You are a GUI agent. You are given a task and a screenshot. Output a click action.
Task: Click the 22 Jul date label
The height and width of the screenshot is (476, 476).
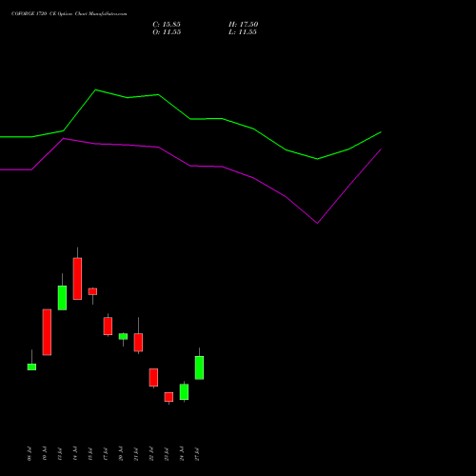151,454
